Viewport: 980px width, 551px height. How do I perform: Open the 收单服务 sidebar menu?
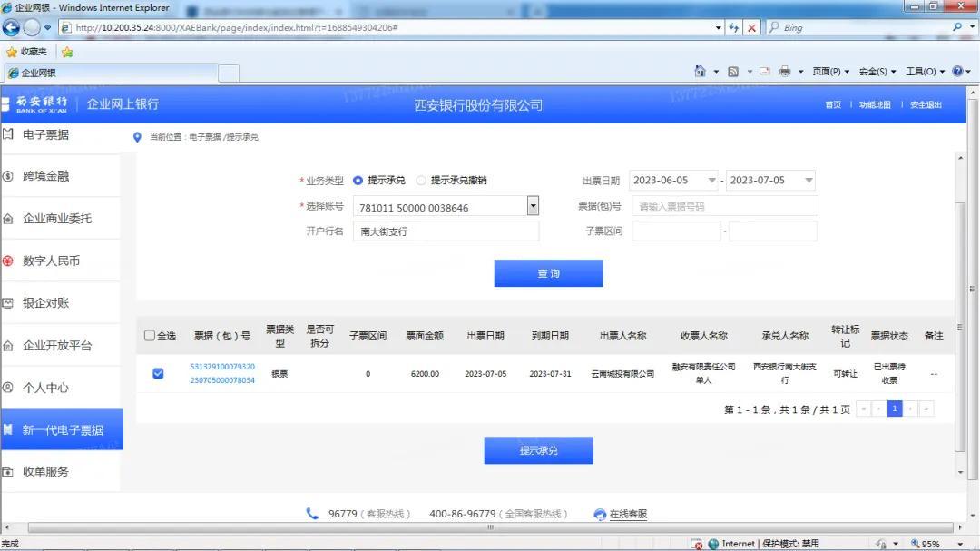62,471
